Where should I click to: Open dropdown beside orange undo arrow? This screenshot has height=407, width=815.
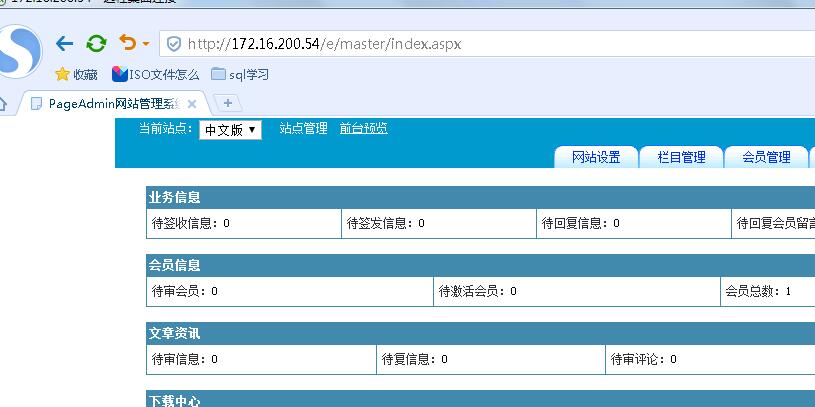click(146, 44)
